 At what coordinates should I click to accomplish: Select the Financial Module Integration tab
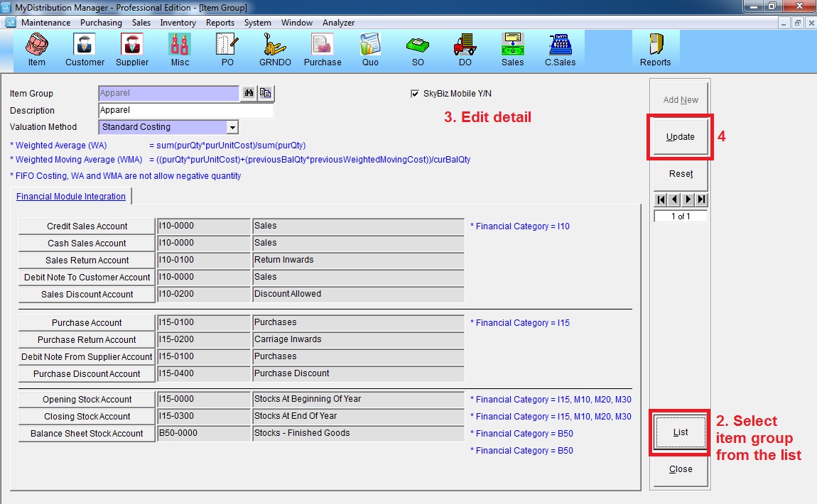71,197
